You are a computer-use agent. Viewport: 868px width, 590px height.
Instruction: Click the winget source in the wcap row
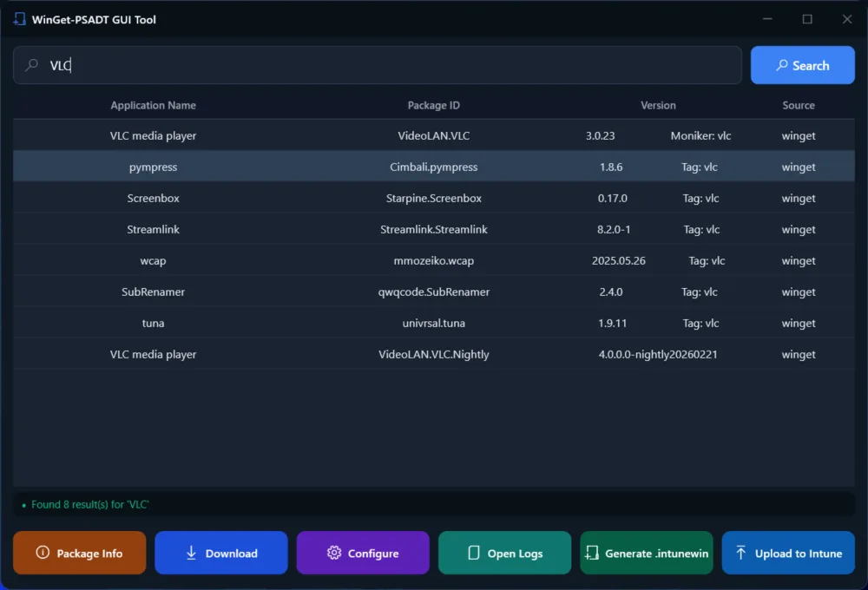click(799, 260)
